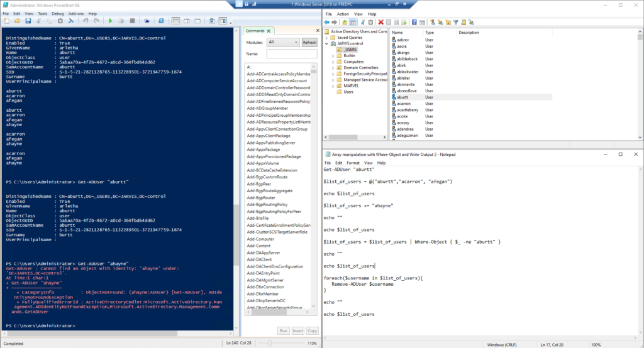Expand Domain Controllers node in tree
The image size is (644, 348).
(x=333, y=68)
